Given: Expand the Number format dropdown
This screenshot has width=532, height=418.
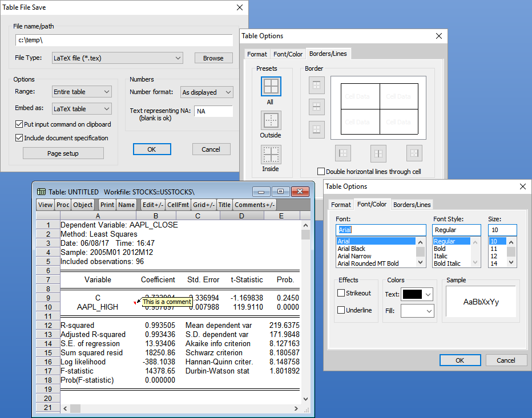Looking at the screenshot, I should coord(207,92).
